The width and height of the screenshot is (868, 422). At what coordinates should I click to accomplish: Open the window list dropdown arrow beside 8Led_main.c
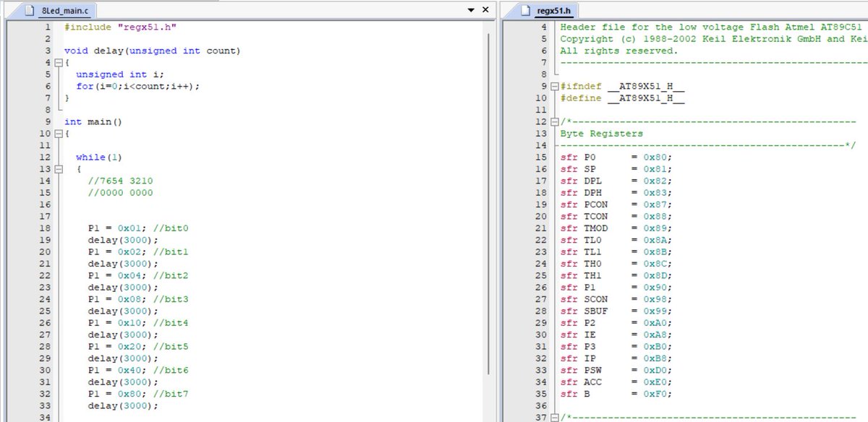click(x=472, y=10)
